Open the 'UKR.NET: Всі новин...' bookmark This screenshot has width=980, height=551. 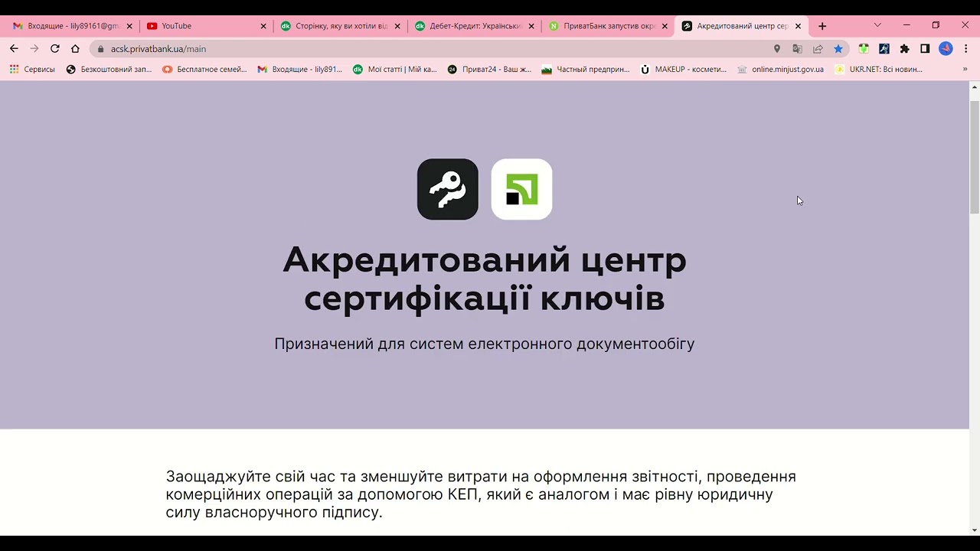tap(879, 69)
